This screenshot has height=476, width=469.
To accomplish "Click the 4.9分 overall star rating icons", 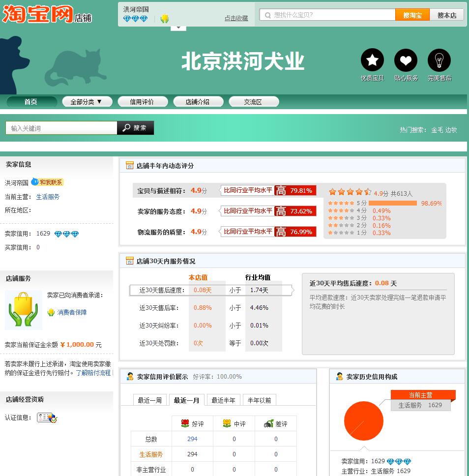I will pos(350,192).
